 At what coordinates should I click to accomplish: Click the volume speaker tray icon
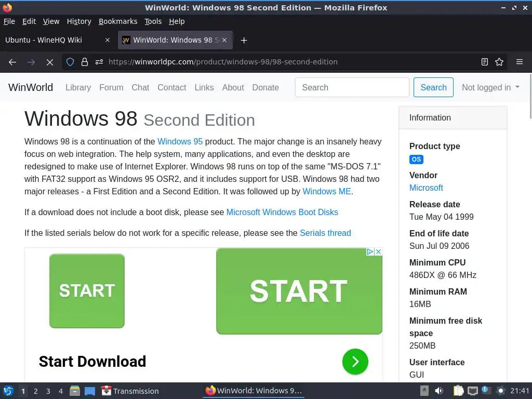[438, 391]
